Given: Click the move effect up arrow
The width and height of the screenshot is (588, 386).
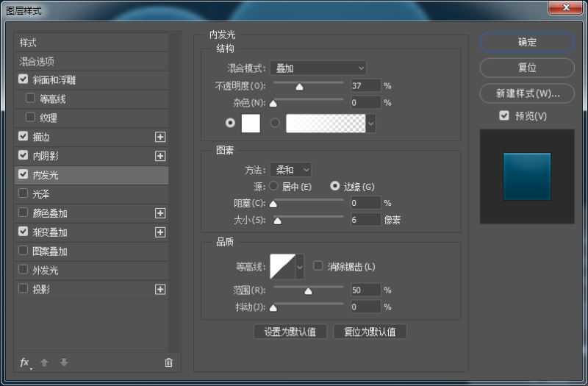Looking at the screenshot, I should tap(45, 362).
